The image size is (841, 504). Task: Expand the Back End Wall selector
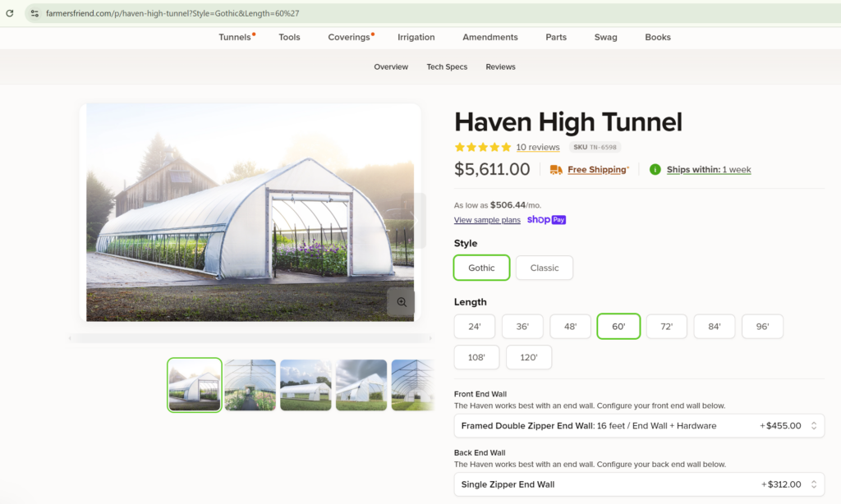(639, 484)
